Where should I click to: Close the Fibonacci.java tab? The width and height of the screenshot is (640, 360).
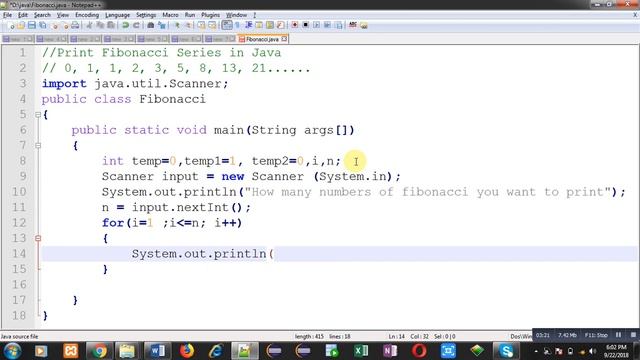284,39
